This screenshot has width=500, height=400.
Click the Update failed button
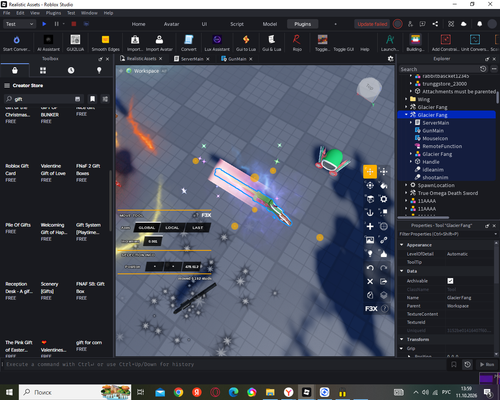[x=372, y=24]
